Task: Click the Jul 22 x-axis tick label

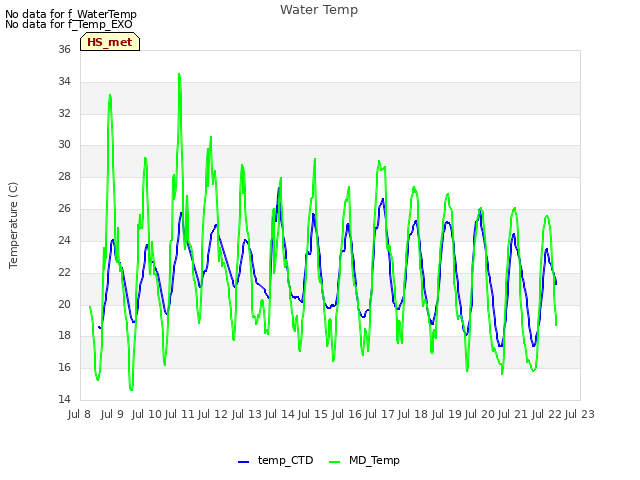Action: pos(547,414)
